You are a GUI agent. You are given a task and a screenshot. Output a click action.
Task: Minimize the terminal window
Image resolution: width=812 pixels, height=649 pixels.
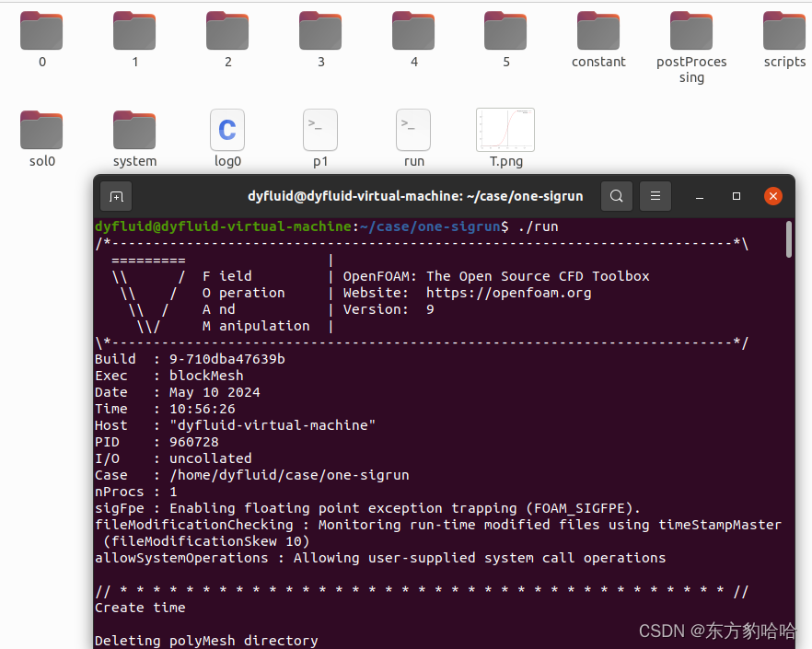(700, 196)
